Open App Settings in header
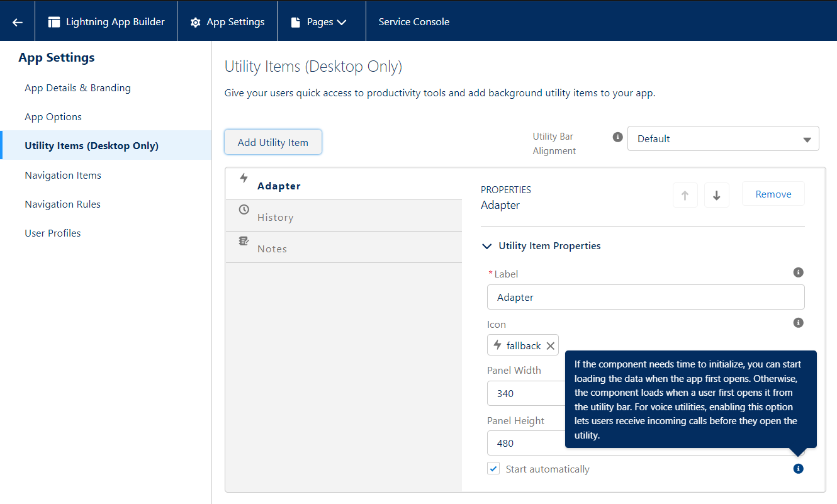This screenshot has width=837, height=504. 227,21
